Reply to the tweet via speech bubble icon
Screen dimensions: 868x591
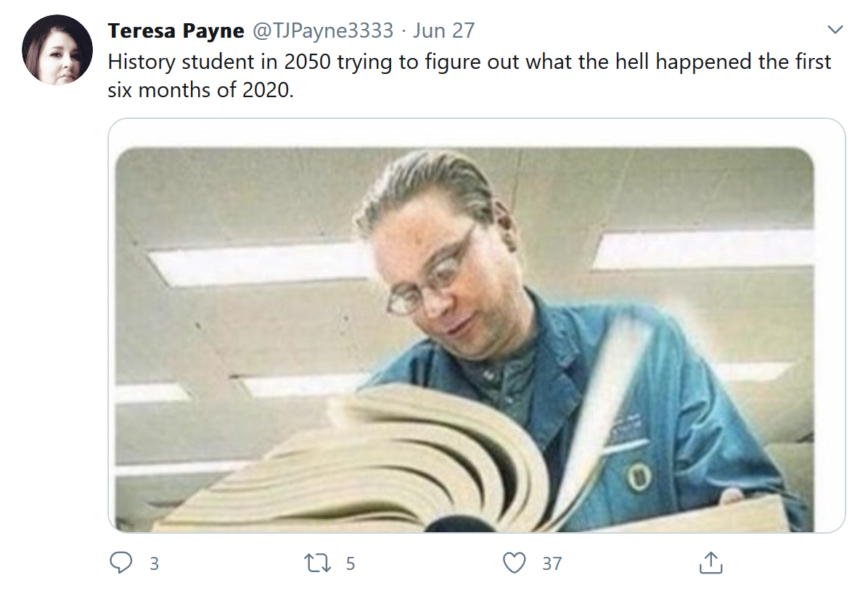tap(120, 562)
